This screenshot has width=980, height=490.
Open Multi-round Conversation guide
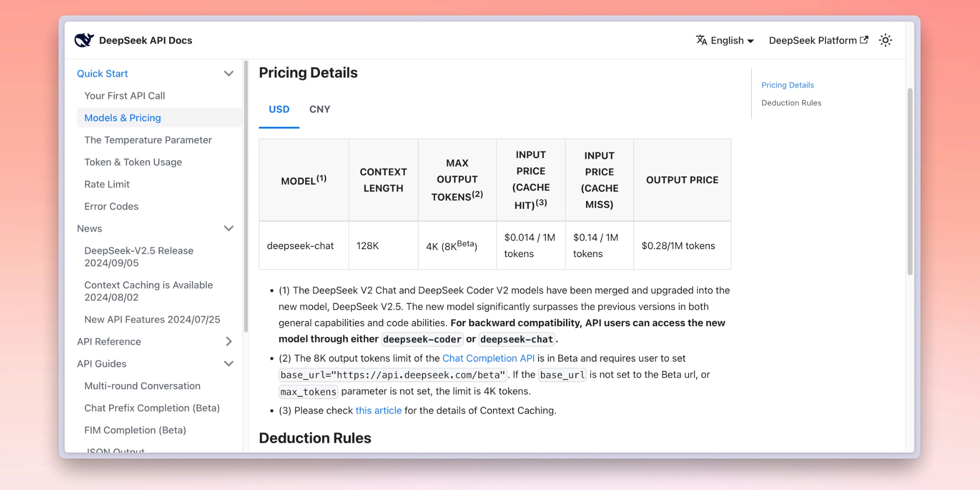[142, 386]
